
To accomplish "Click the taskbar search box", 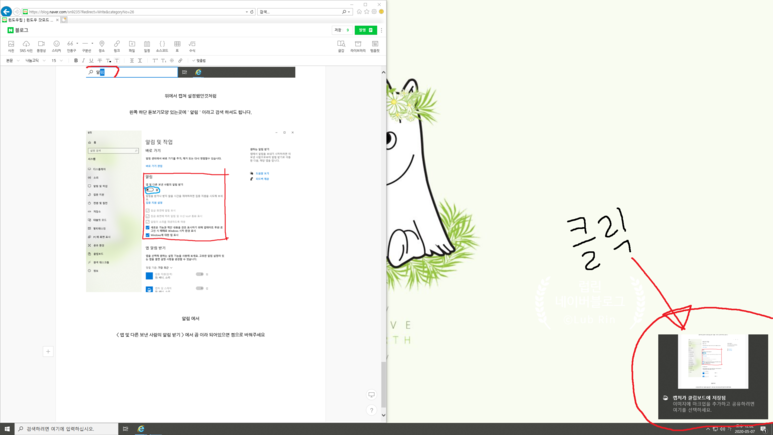I will coord(67,429).
